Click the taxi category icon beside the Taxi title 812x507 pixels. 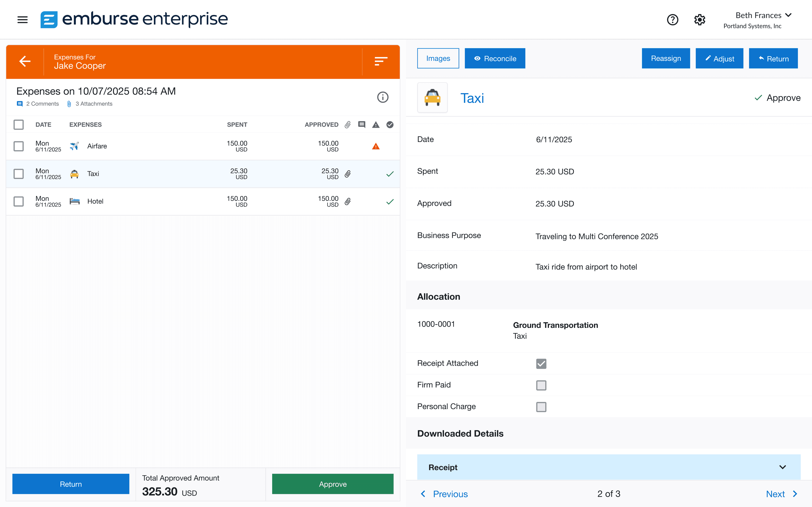click(x=432, y=98)
